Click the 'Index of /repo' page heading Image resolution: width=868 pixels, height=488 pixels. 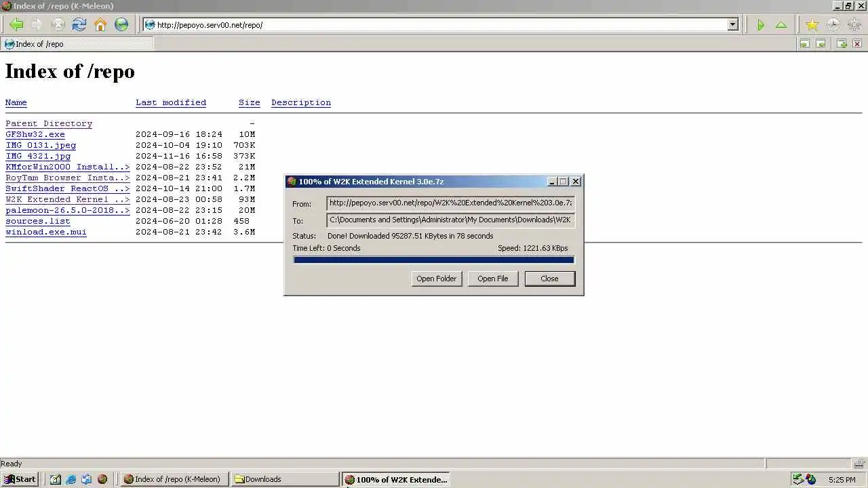pos(70,72)
